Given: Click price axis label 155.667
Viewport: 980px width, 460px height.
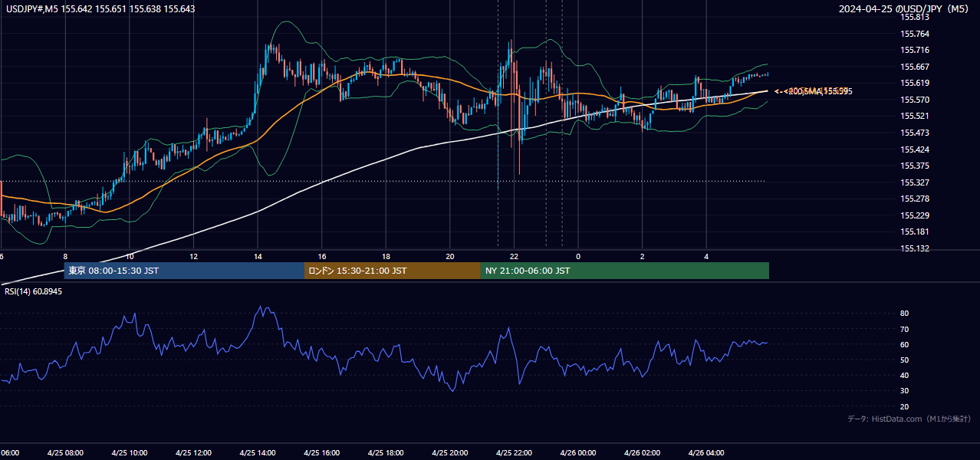Looking at the screenshot, I should (915, 67).
